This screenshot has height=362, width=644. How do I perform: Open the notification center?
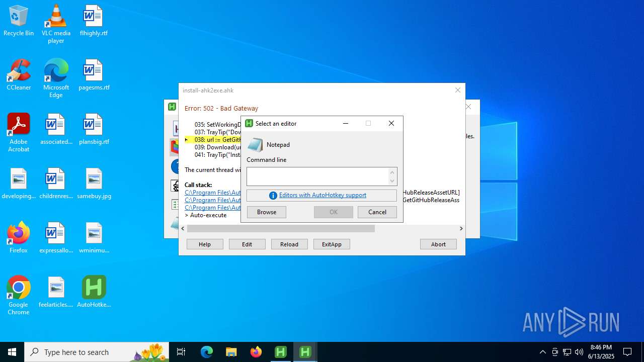tap(627, 352)
